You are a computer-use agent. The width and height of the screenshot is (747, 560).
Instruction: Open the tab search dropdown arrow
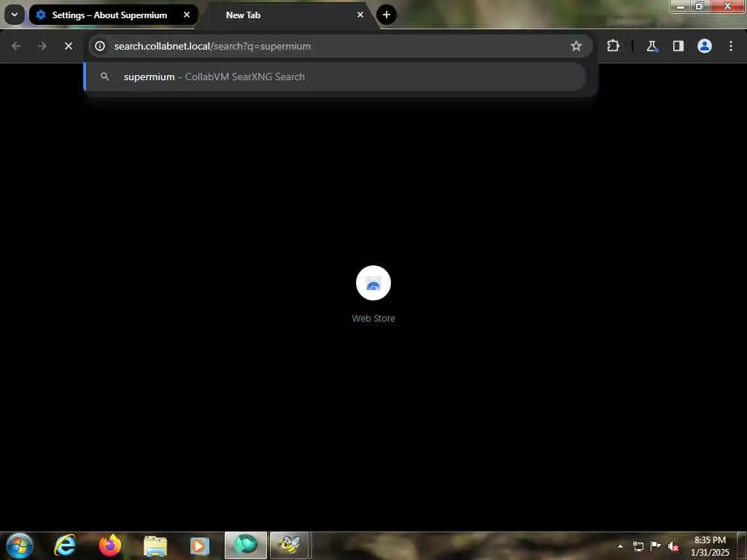(15, 15)
